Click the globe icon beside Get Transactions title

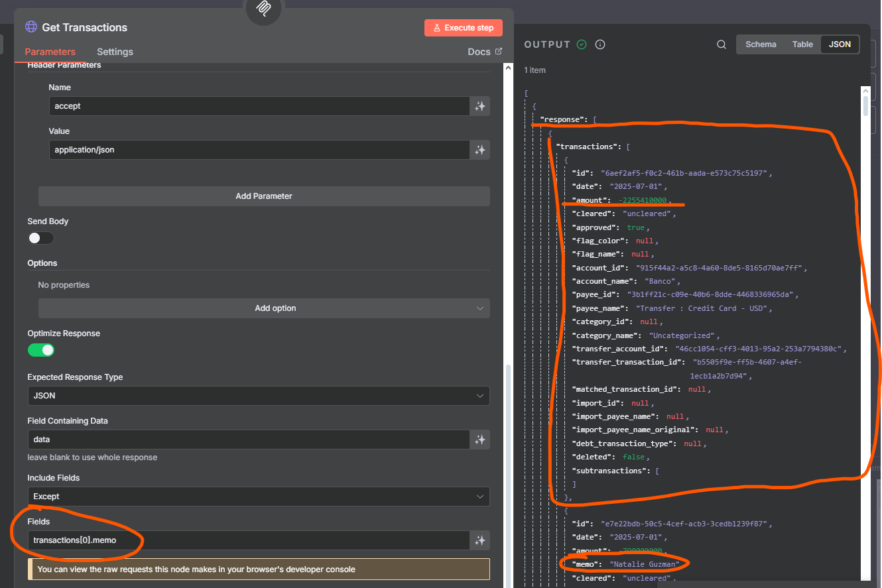[x=31, y=27]
